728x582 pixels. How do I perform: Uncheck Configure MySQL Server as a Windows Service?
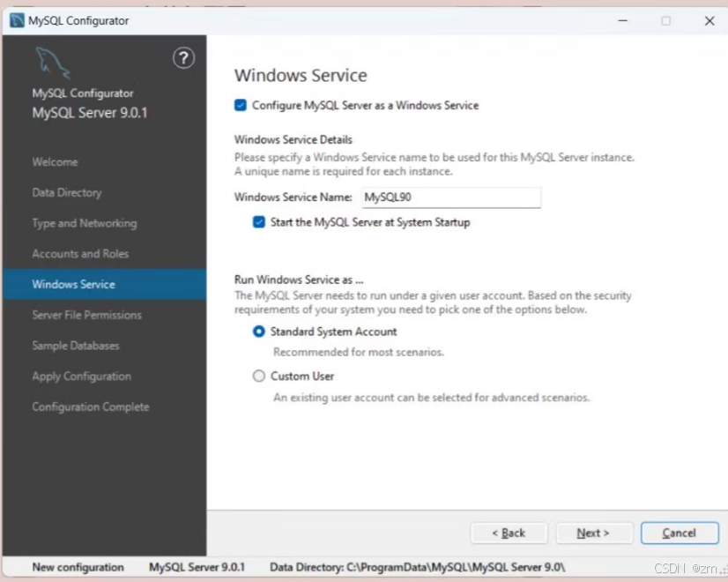coord(241,105)
